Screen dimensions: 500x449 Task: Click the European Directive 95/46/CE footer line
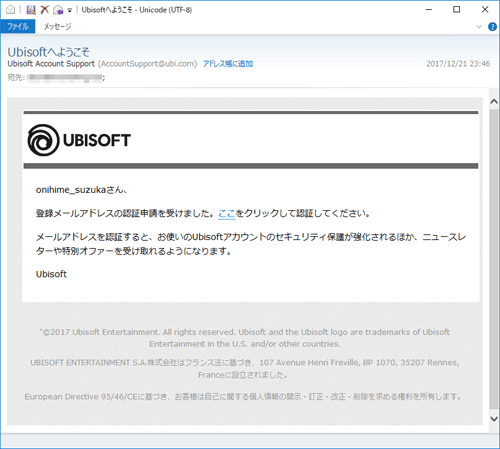click(x=243, y=397)
